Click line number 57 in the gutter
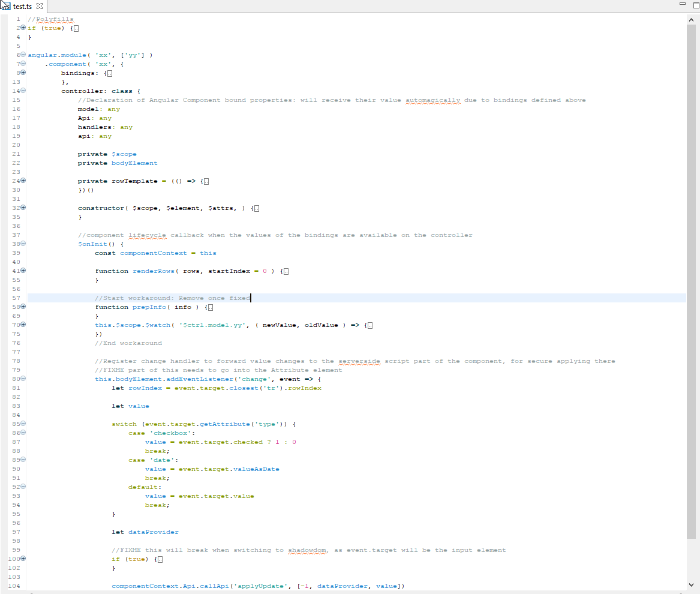 [16, 298]
